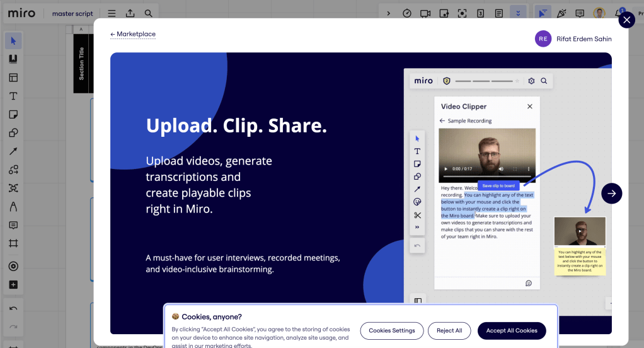Open the reactions confetti icon
Image resolution: width=644 pixels, height=348 pixels.
pos(561,14)
